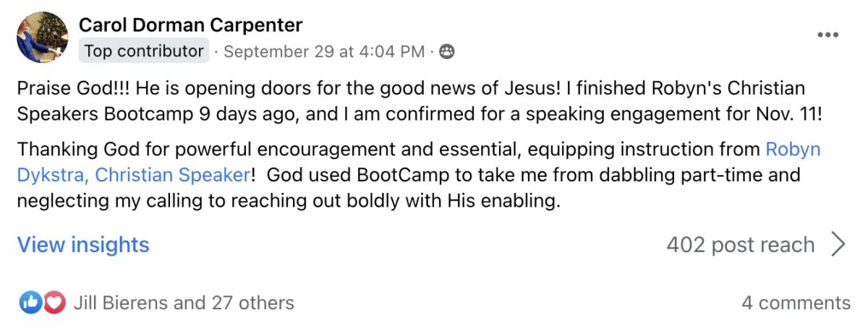Click the group audience icon beside timestamp

coord(447,51)
